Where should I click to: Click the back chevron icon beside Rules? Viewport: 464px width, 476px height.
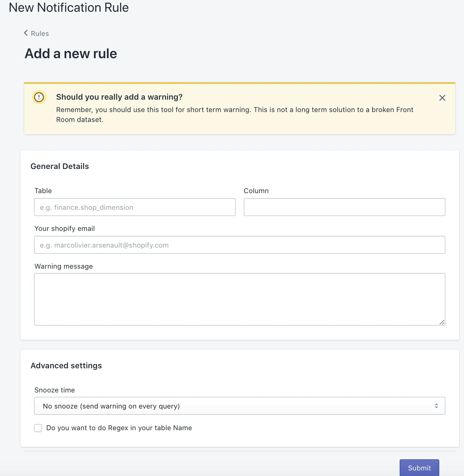click(26, 33)
